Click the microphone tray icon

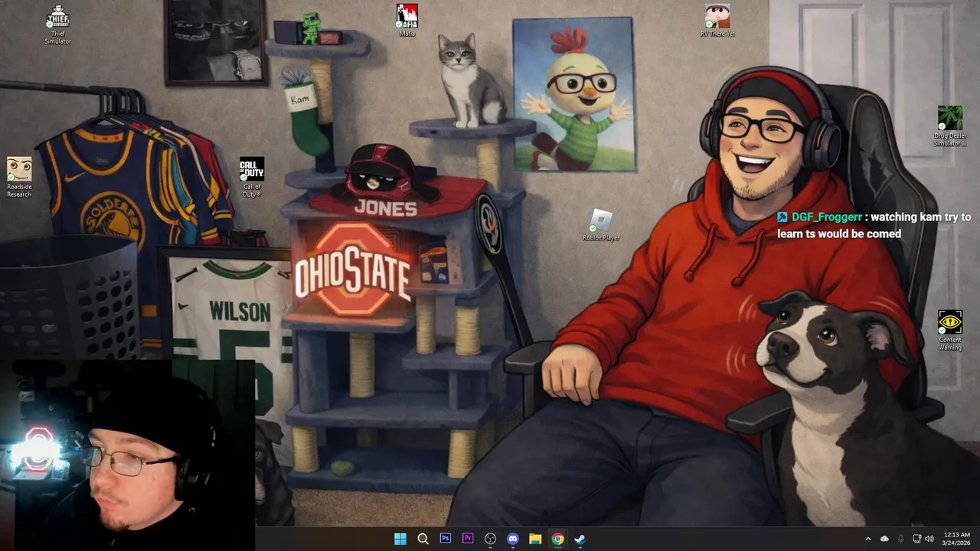(x=900, y=539)
